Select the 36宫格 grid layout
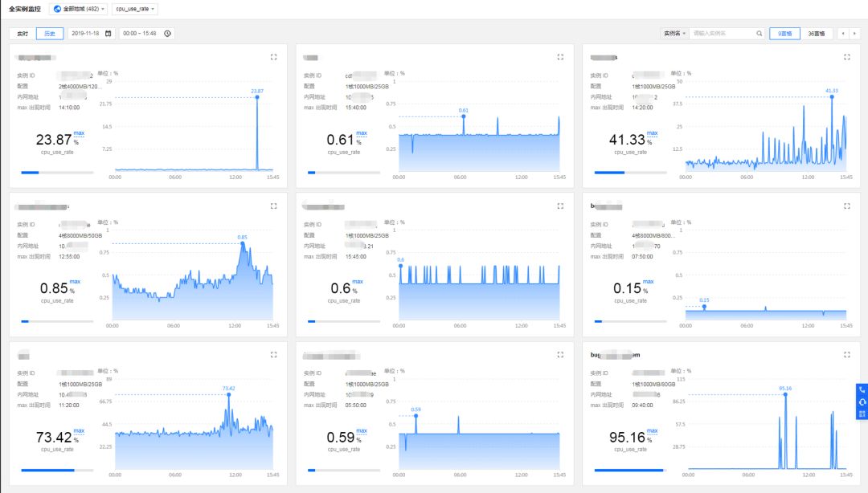 tap(816, 33)
